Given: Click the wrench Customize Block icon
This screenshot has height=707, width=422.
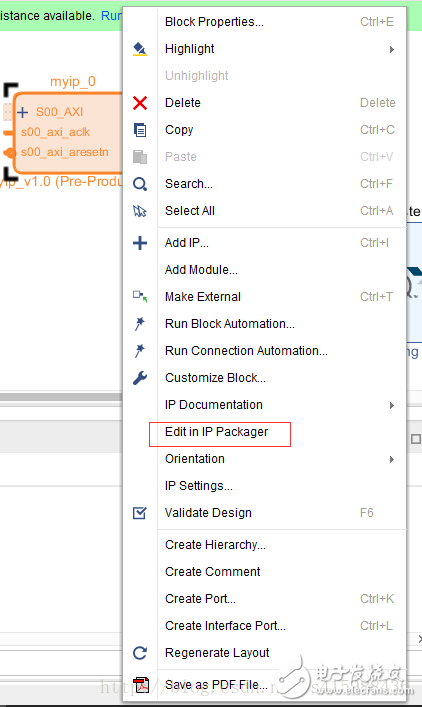Looking at the screenshot, I should pyautogui.click(x=140, y=378).
